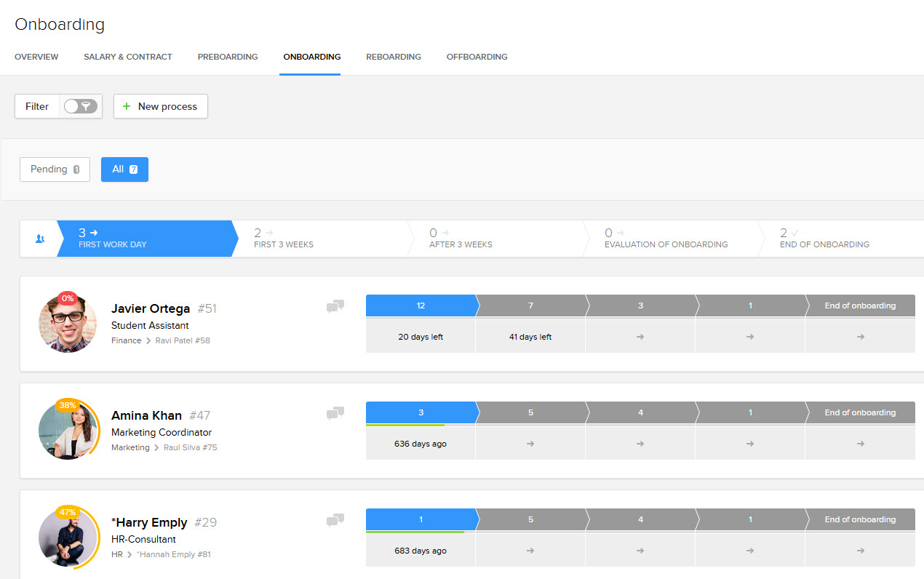Image resolution: width=924 pixels, height=579 pixels.
Task: Click the arrow under Amina's End of onboarding stage
Action: click(x=859, y=442)
